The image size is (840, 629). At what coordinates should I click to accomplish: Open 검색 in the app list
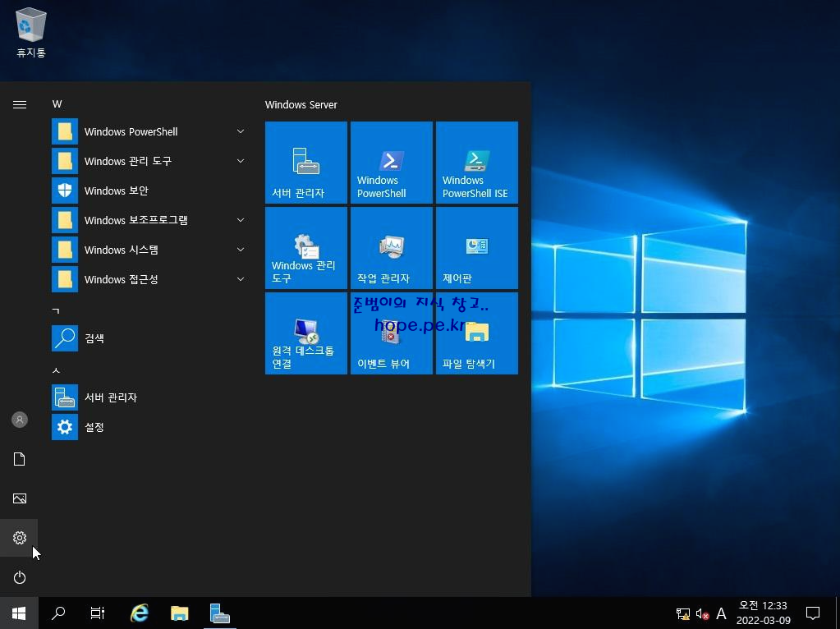click(x=149, y=338)
